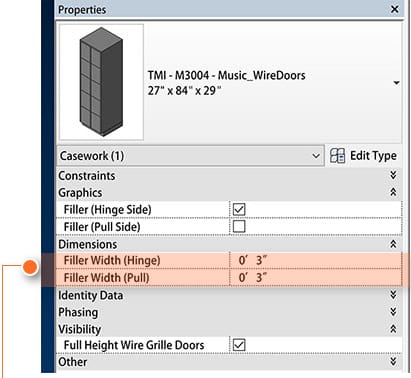Select the Full Height Wire Grille Doors label

coord(134,345)
